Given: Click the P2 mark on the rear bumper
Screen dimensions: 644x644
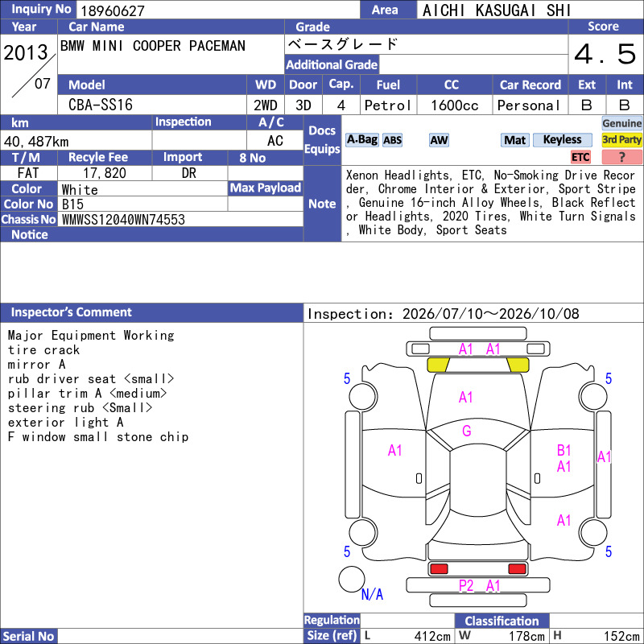Looking at the screenshot, I should click(466, 585).
